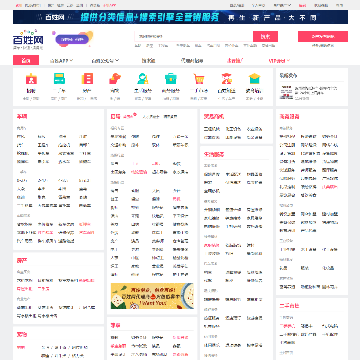Focus the main search input field
Screen dimensions: 360x360
click(194, 36)
